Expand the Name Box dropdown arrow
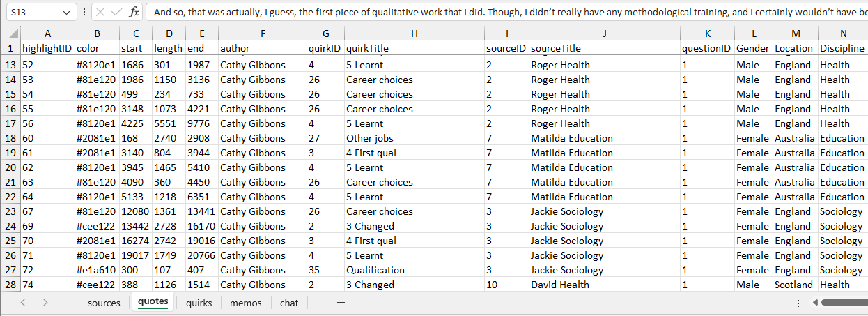 click(x=66, y=12)
